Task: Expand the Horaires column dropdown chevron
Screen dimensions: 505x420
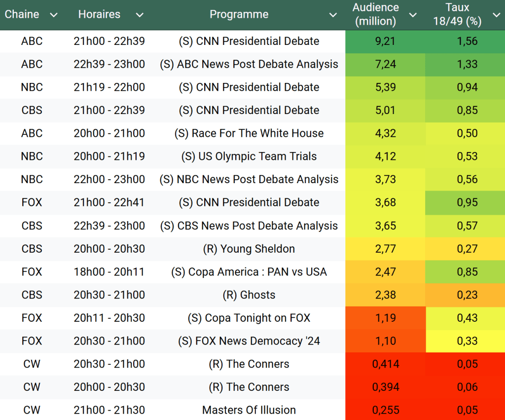Action: click(x=140, y=15)
